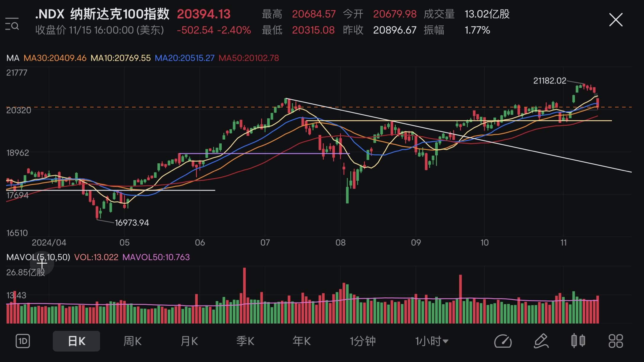Switch to the 月K monthly chart tab
Viewport: 644px width, 362px height.
click(x=189, y=341)
